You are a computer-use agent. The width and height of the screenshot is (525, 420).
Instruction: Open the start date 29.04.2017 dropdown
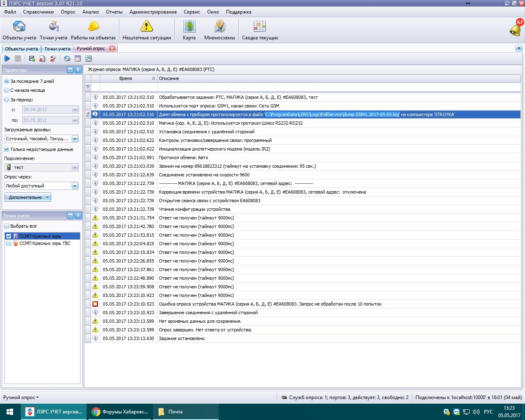pyautogui.click(x=75, y=110)
